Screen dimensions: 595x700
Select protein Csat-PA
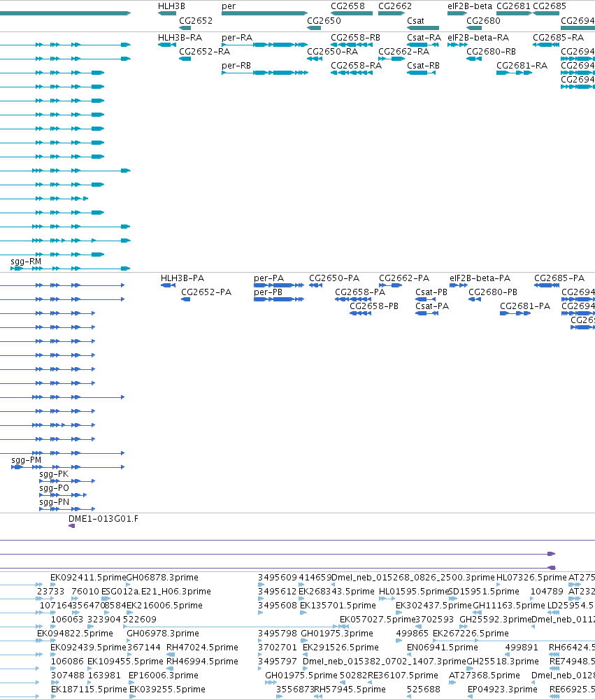pos(432,307)
